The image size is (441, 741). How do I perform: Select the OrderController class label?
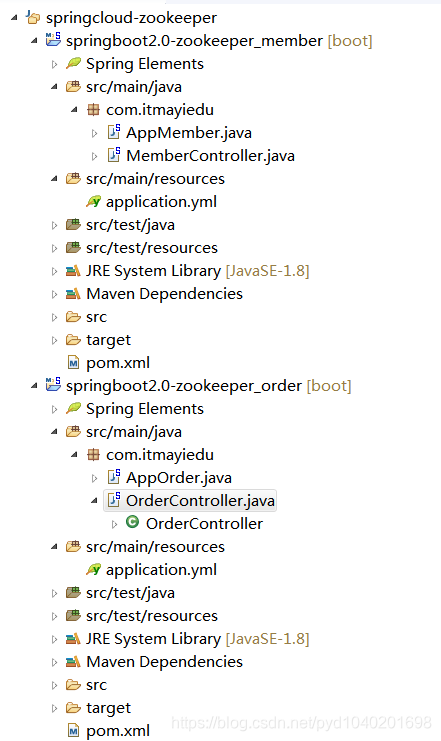pyautogui.click(x=204, y=524)
